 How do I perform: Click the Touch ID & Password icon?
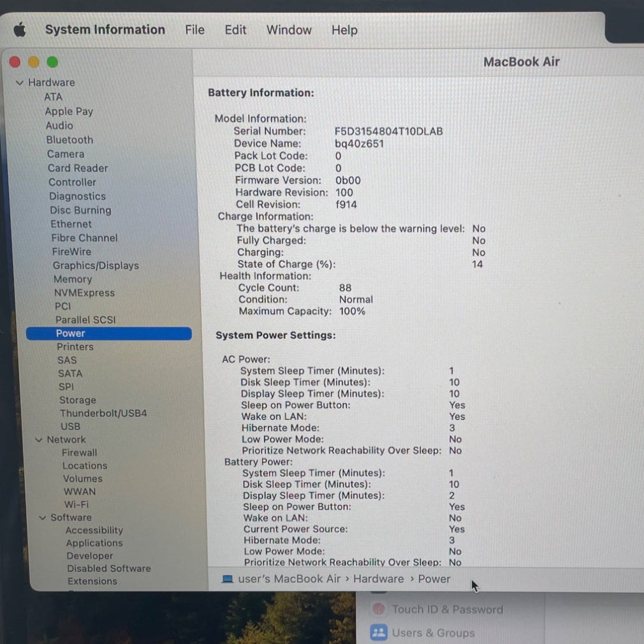tap(379, 609)
